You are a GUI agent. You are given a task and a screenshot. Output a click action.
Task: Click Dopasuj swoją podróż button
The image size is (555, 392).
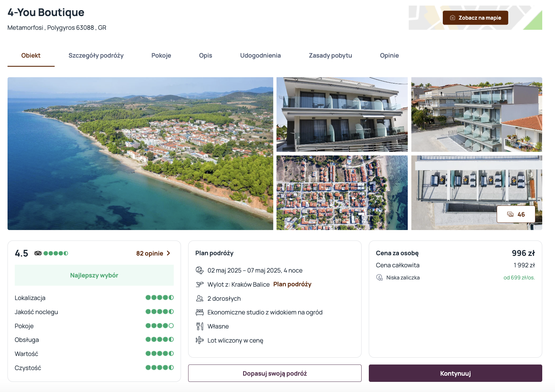(x=275, y=373)
